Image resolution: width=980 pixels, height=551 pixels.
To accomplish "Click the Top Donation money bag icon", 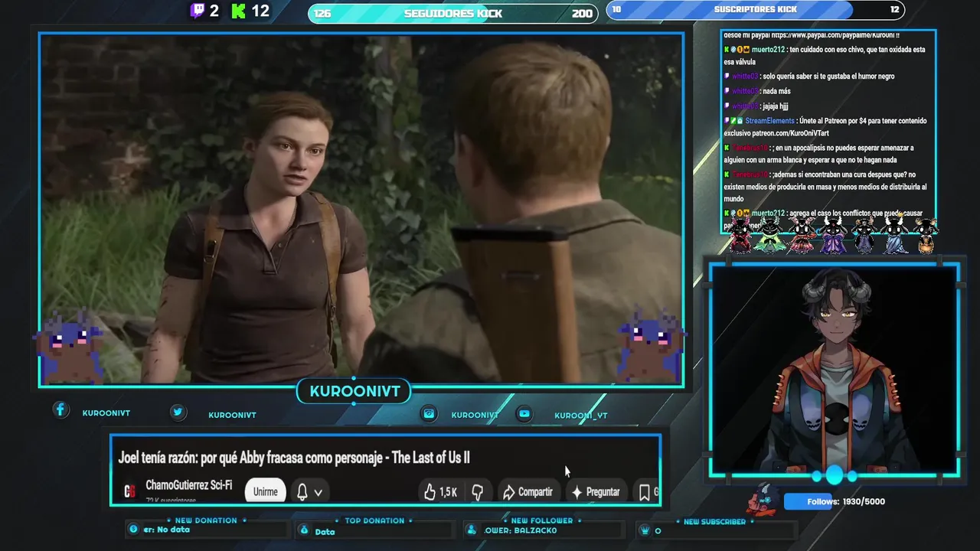I will [304, 530].
